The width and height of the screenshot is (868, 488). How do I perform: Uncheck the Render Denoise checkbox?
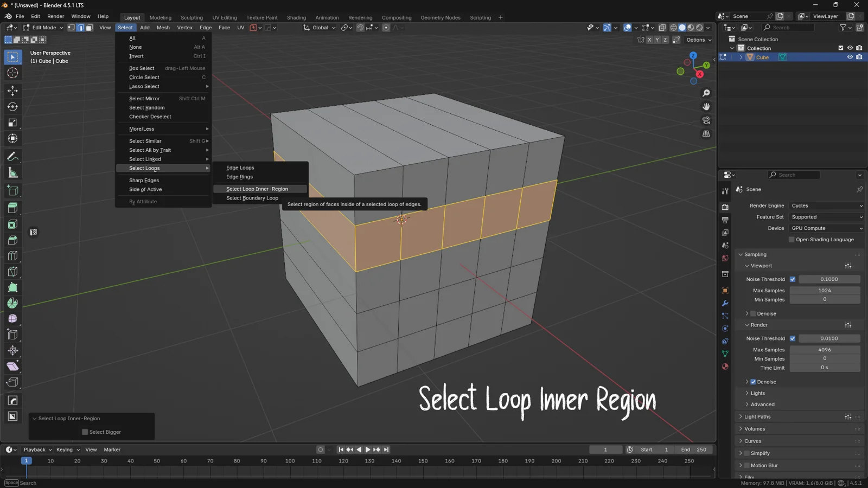[x=753, y=382]
